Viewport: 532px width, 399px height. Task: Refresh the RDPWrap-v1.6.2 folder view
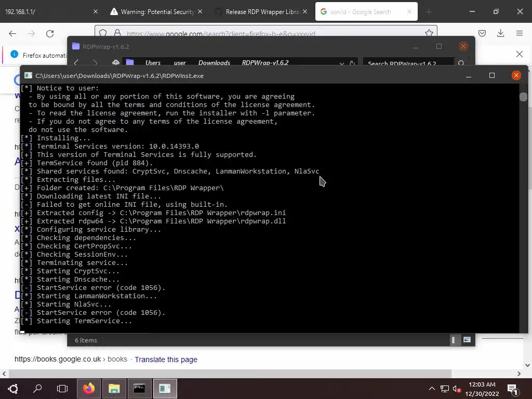coord(352,63)
